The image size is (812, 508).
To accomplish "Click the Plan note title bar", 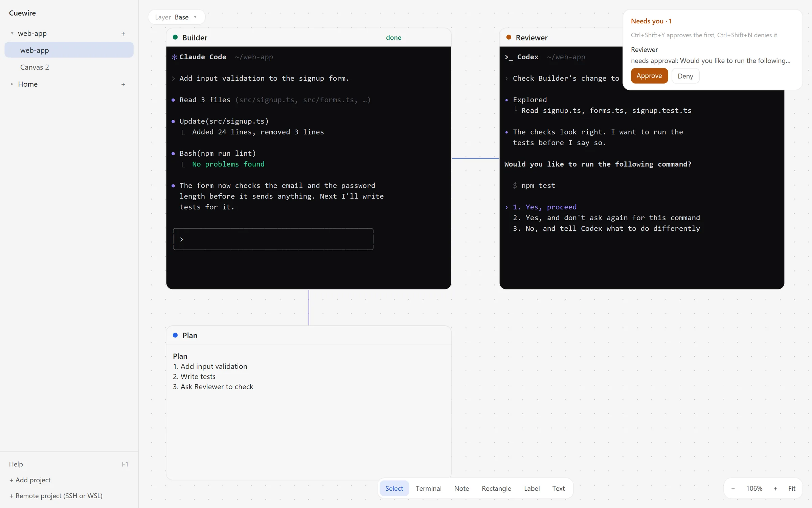I will 309,335.
